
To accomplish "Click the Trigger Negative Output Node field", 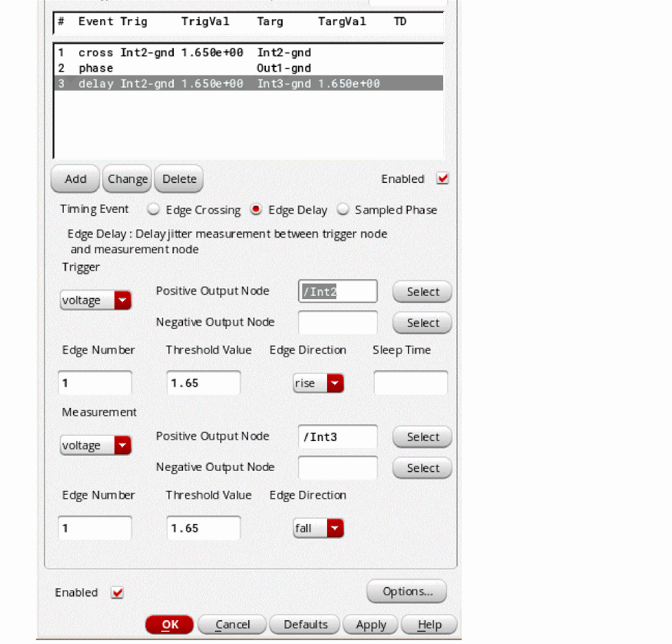I will [338, 322].
